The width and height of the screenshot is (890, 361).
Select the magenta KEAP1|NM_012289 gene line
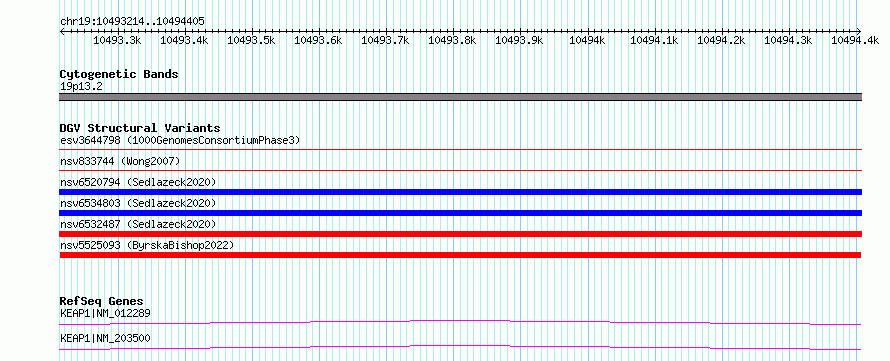click(460, 322)
